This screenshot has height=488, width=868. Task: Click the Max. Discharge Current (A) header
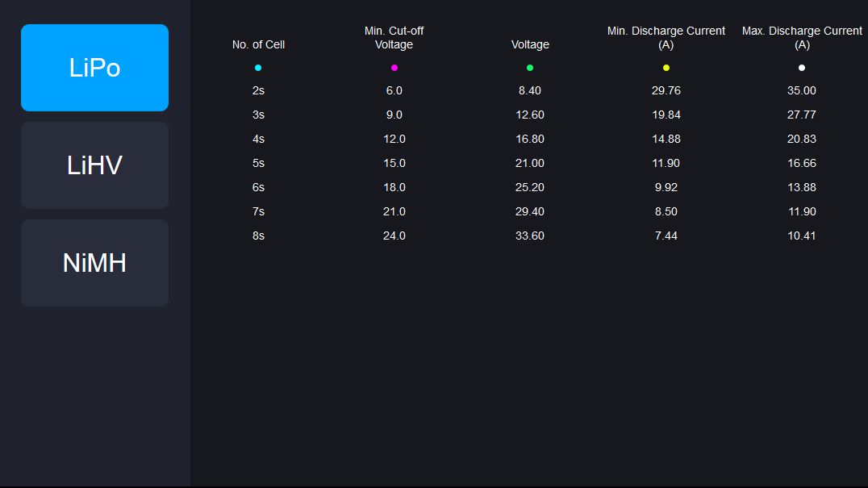tap(802, 37)
